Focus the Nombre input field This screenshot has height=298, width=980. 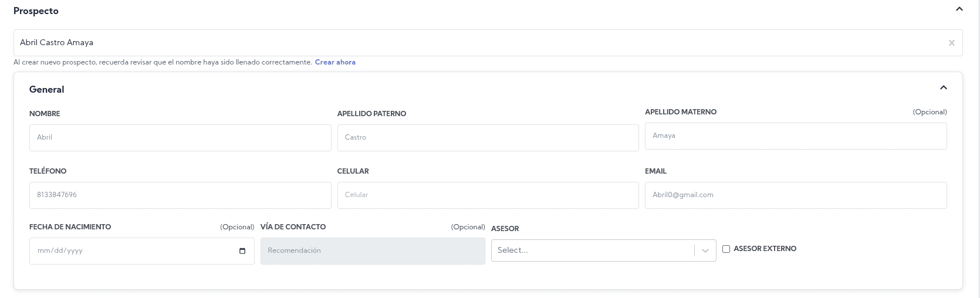pos(180,137)
